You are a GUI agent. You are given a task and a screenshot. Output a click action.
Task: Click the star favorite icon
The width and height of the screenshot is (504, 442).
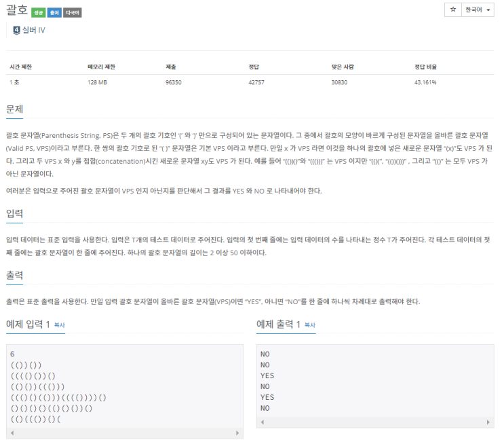(453, 10)
